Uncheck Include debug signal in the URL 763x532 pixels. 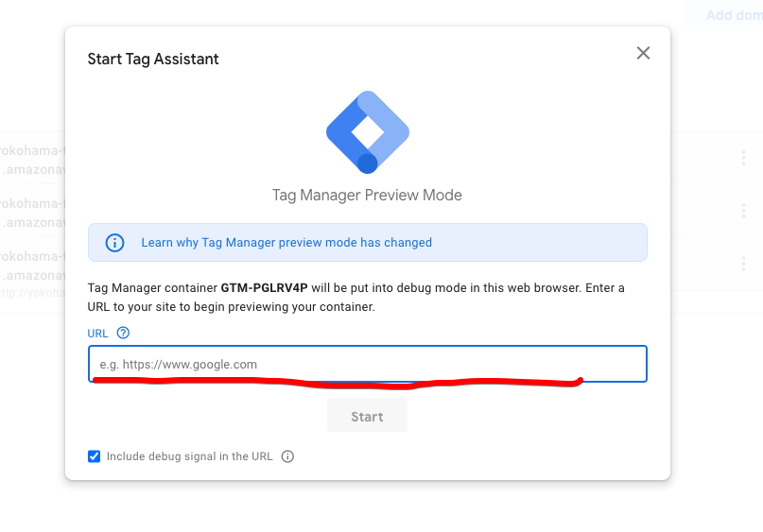94,456
